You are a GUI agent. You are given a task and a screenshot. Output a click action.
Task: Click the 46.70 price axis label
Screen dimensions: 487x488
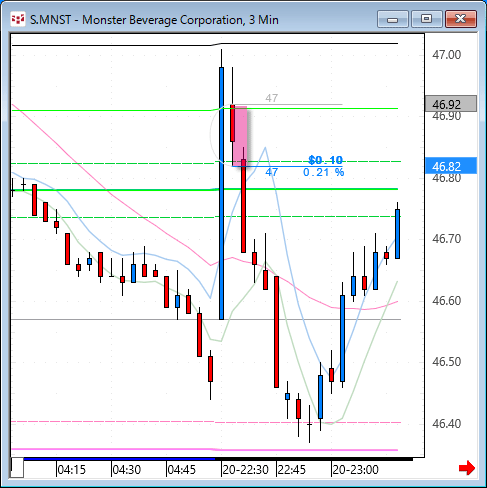446,239
